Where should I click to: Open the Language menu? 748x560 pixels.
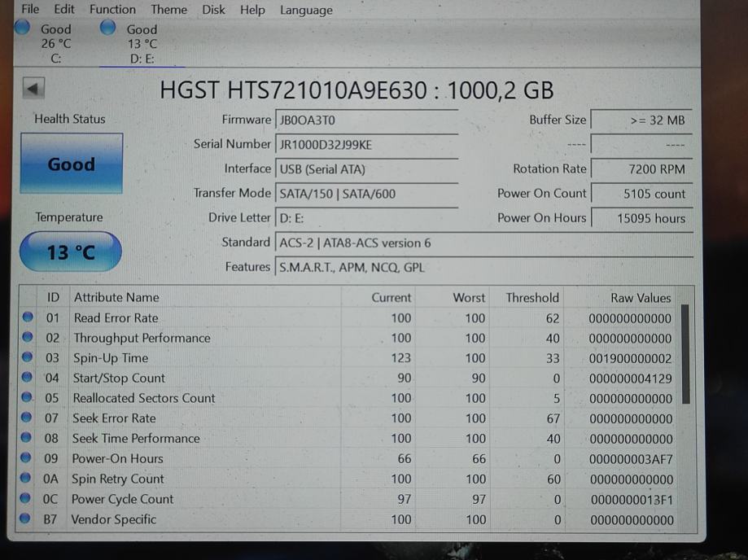click(306, 10)
